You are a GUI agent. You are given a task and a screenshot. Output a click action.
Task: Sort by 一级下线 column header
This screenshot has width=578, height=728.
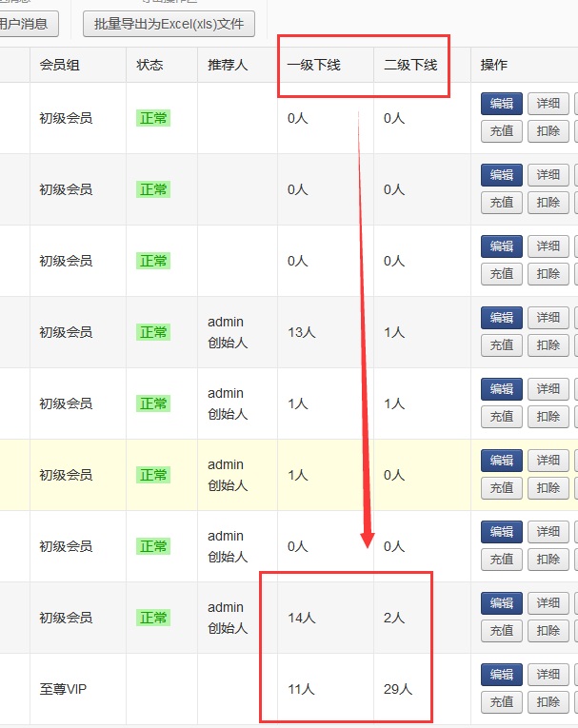313,65
